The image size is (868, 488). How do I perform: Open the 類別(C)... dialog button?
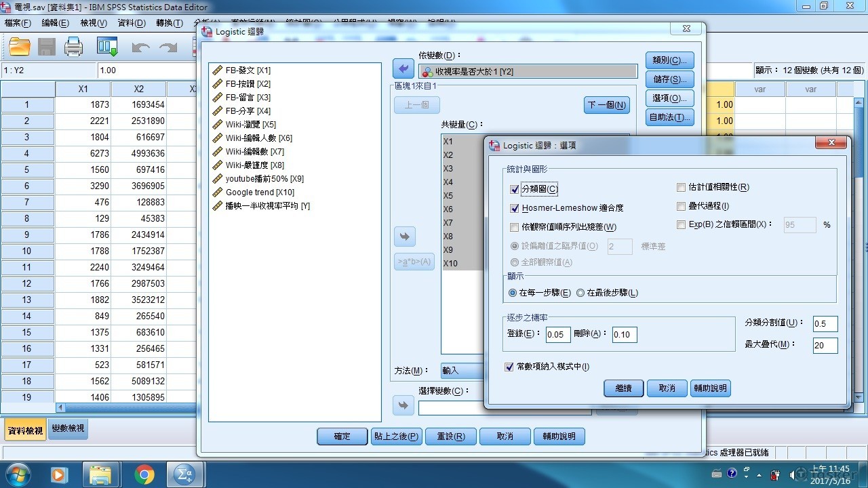tap(670, 60)
